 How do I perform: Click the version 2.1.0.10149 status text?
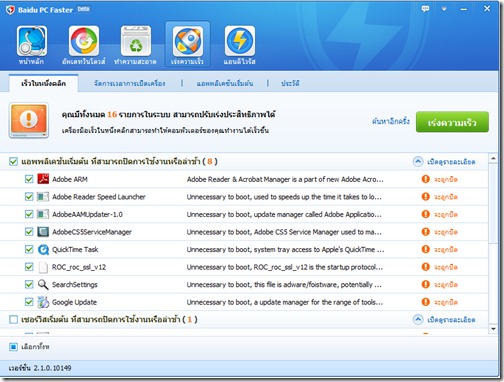point(40,368)
